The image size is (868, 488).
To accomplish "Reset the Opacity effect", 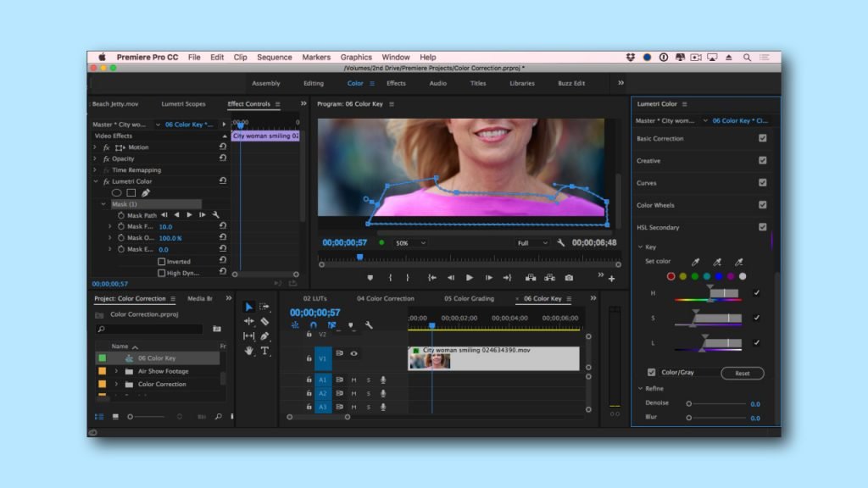I will point(223,158).
